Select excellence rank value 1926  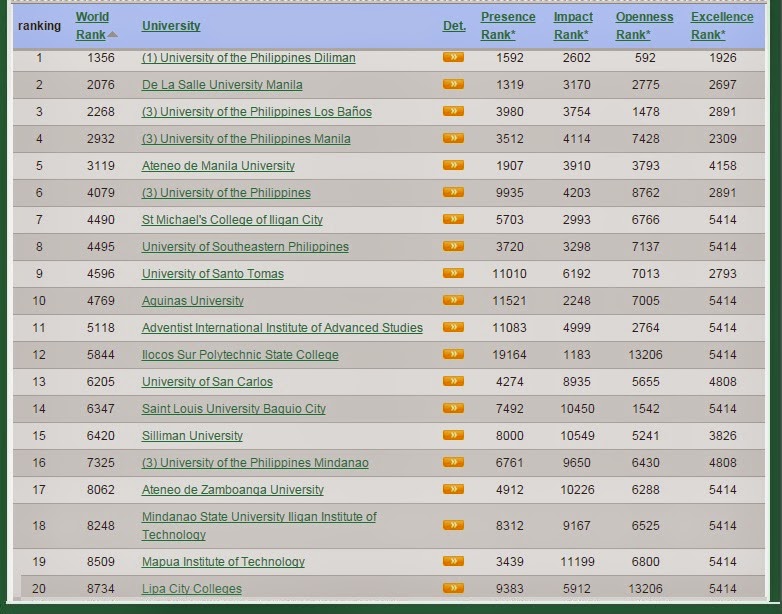coord(723,58)
